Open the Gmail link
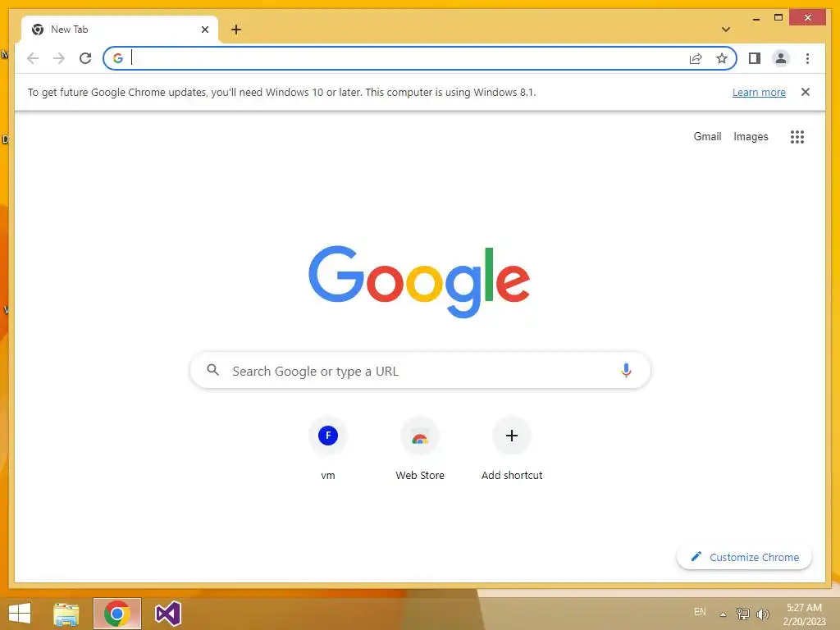840x630 pixels. [707, 137]
